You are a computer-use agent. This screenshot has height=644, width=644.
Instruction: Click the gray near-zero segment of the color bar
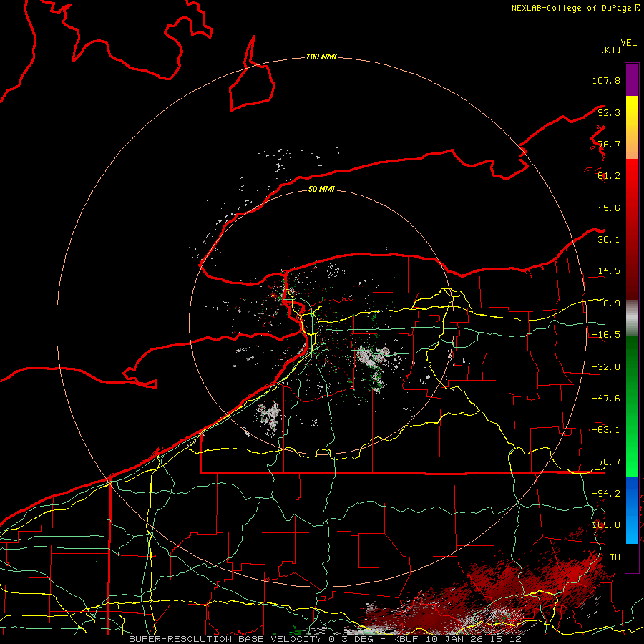(632, 318)
